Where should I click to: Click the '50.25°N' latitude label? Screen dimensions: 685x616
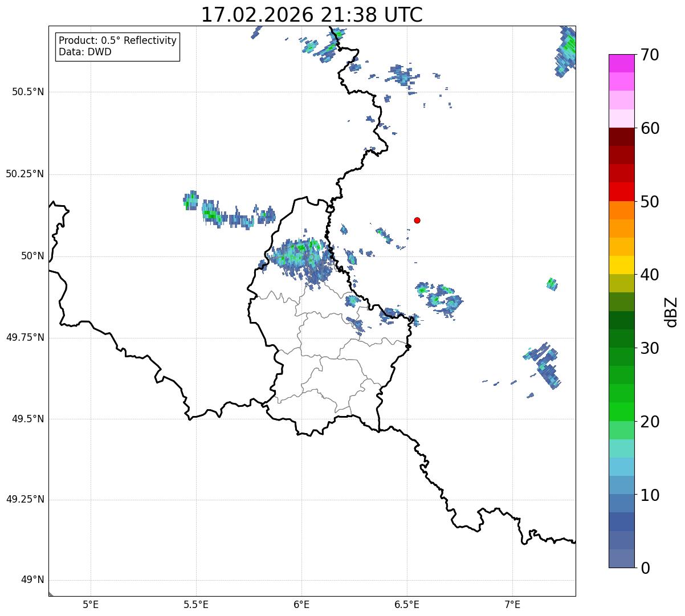click(25, 174)
